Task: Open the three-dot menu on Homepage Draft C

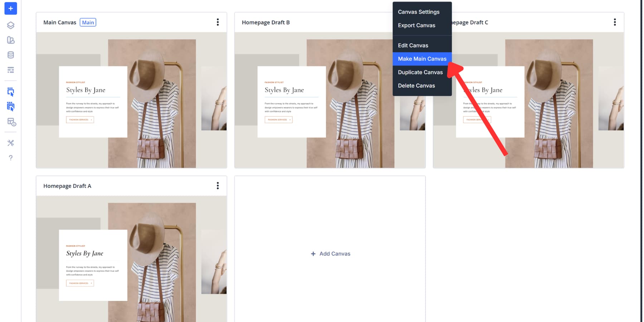Action: [615, 22]
